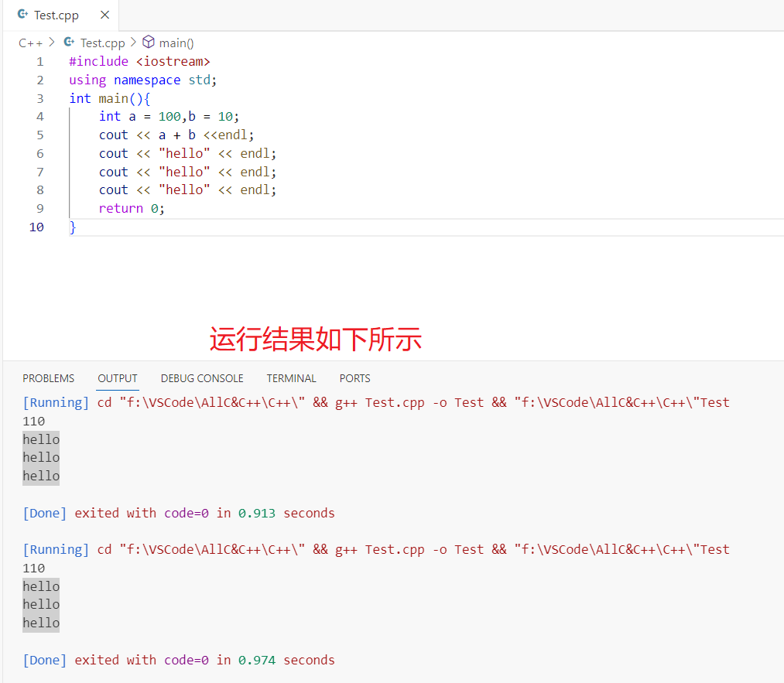Screen dimensions: 784x683
Task: Place cursor on the return 0 statement
Action: (132, 209)
